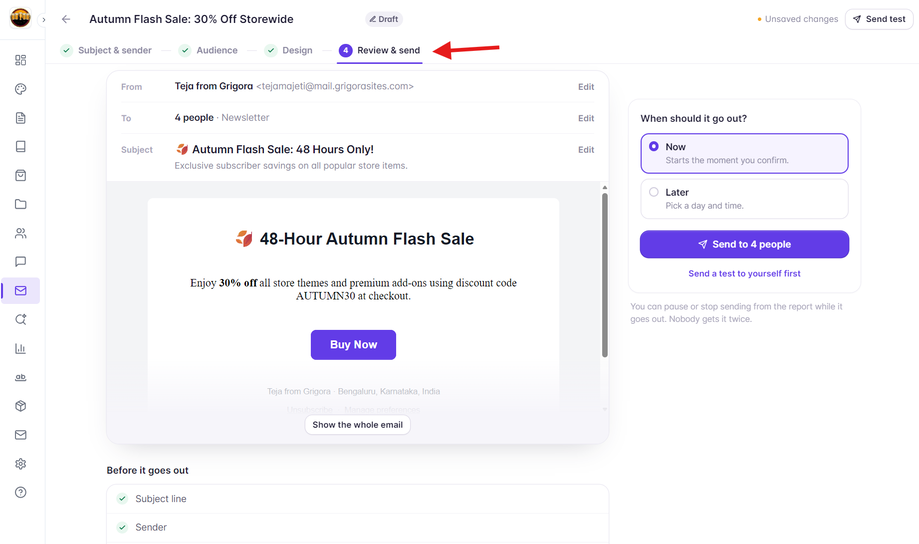Go to the Subject & sender step
Image resolution: width=919 pixels, height=544 pixels.
point(106,50)
